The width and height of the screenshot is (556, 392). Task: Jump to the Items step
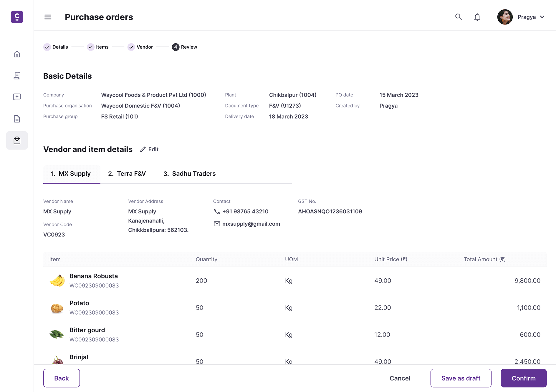coord(98,47)
